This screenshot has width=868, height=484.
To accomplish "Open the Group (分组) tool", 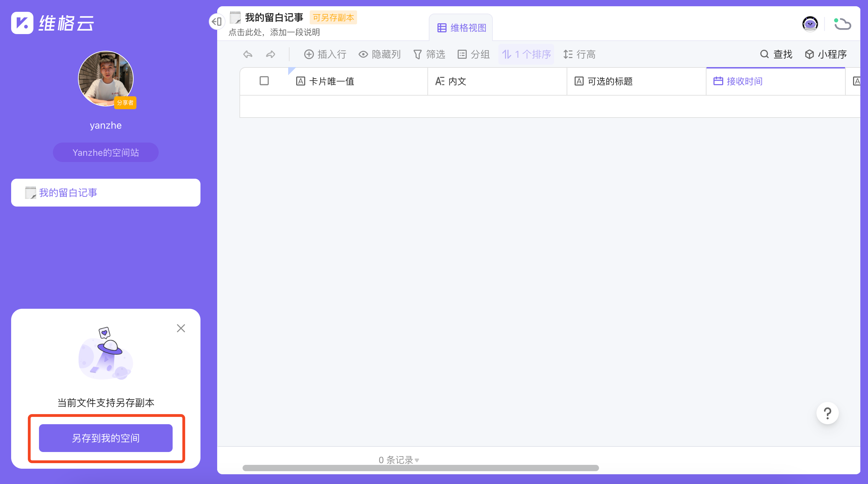I will coord(473,54).
